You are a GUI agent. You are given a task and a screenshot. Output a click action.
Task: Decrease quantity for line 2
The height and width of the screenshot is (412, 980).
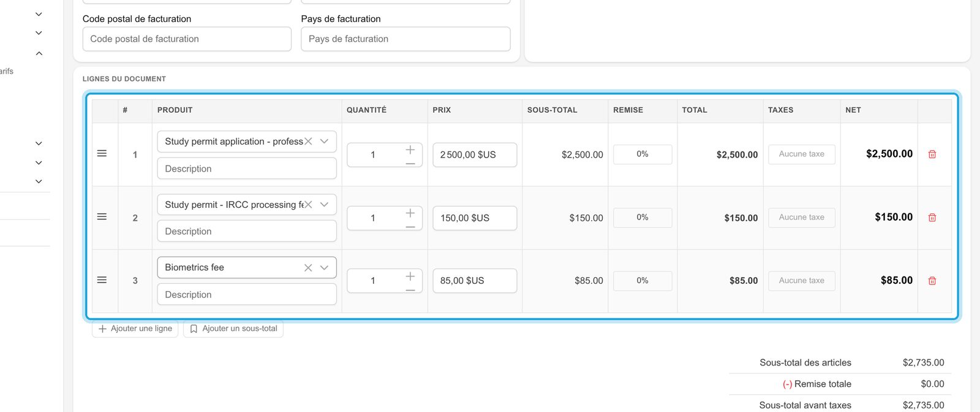[x=410, y=226]
